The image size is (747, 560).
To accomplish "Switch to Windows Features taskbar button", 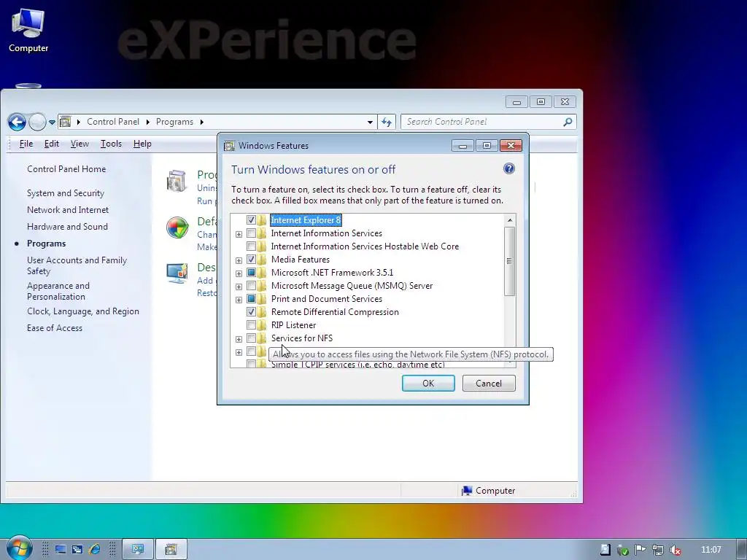I will (171, 550).
